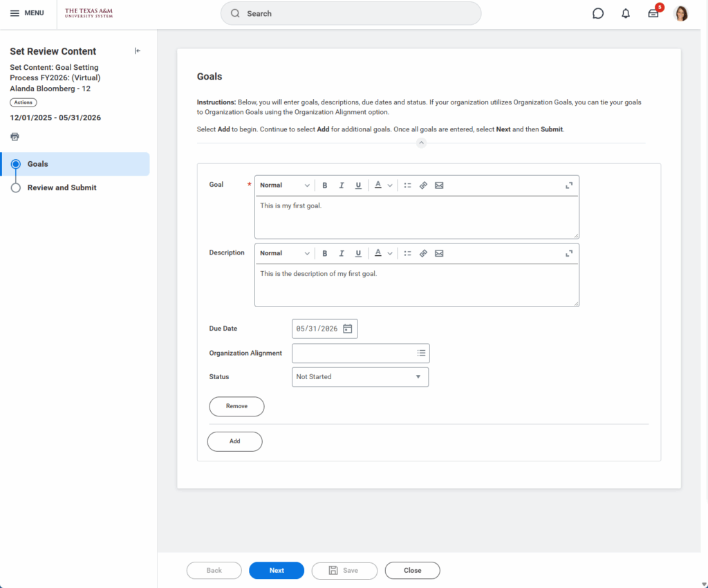Open text color picker in Goal toolbar

pyautogui.click(x=383, y=185)
